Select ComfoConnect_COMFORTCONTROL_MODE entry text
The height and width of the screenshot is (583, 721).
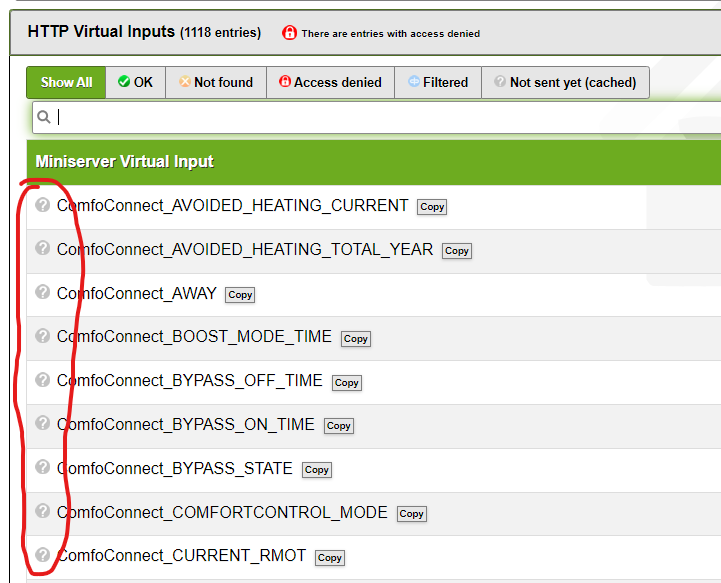click(x=222, y=512)
